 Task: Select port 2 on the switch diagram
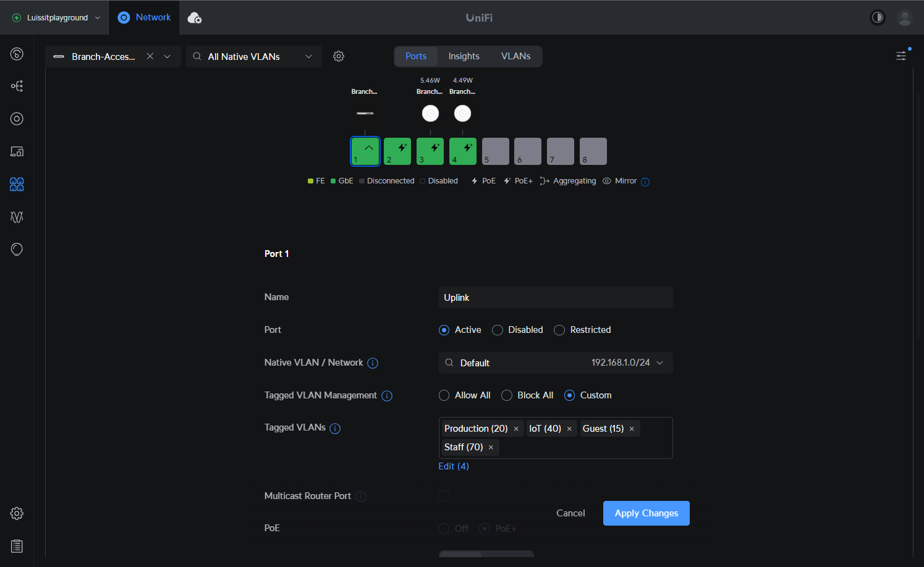[397, 151]
